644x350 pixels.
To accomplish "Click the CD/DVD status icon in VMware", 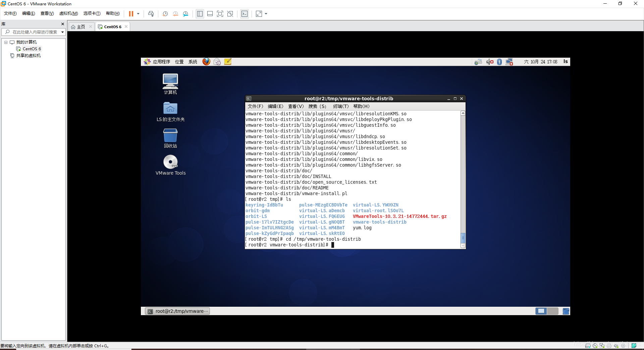I will (595, 346).
